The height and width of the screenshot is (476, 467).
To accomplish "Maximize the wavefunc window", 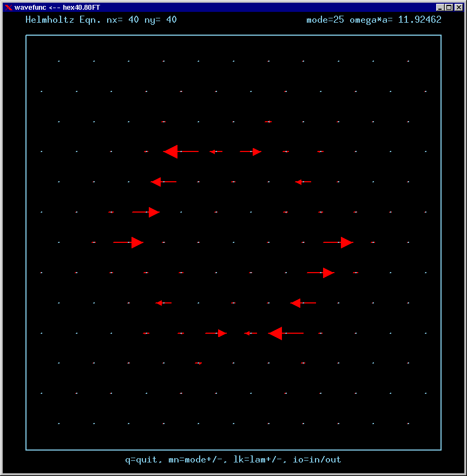I will (x=449, y=7).
